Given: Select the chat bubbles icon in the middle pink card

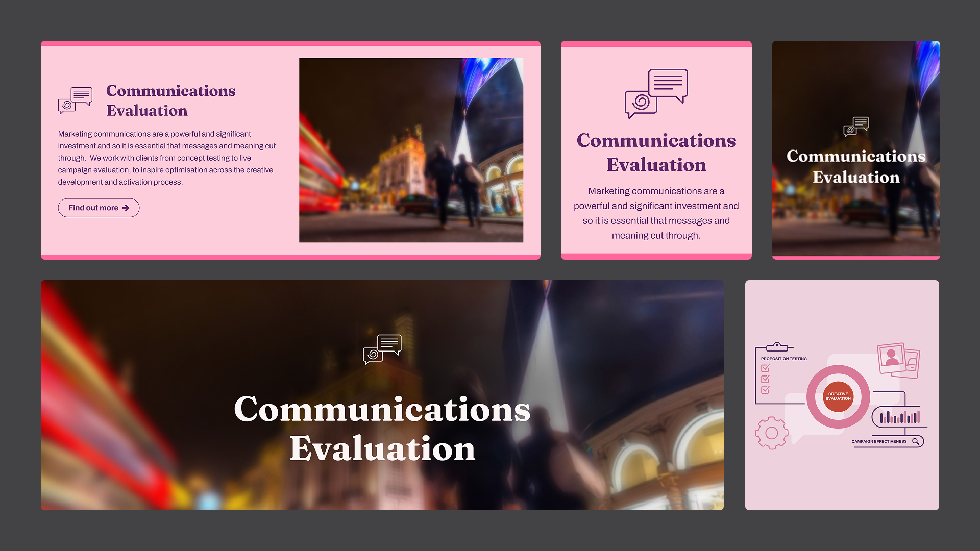Looking at the screenshot, I should (x=656, y=93).
